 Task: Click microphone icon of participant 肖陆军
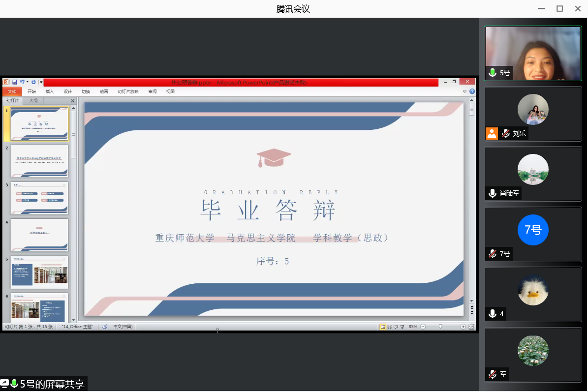[492, 193]
